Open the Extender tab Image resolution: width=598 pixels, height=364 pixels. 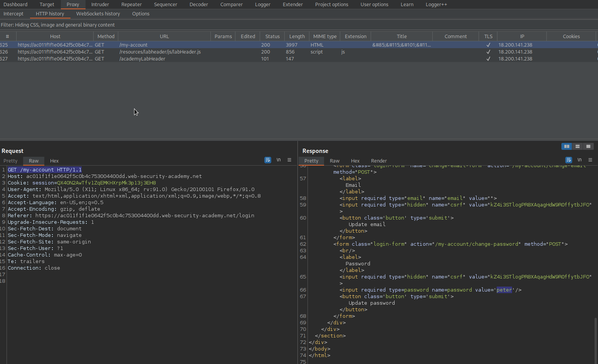293,5
